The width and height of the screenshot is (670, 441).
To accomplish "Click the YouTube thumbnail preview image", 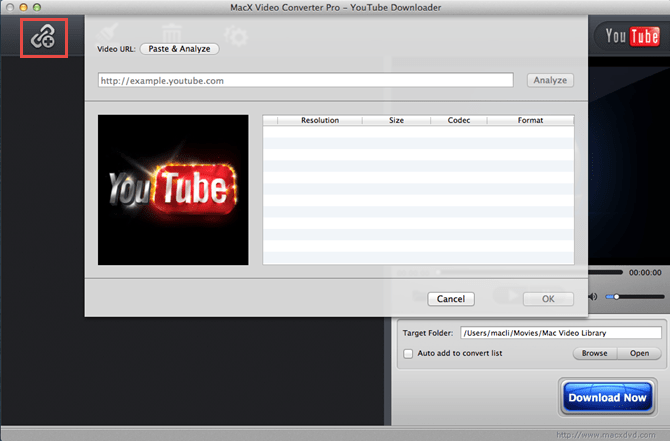I will (x=173, y=190).
